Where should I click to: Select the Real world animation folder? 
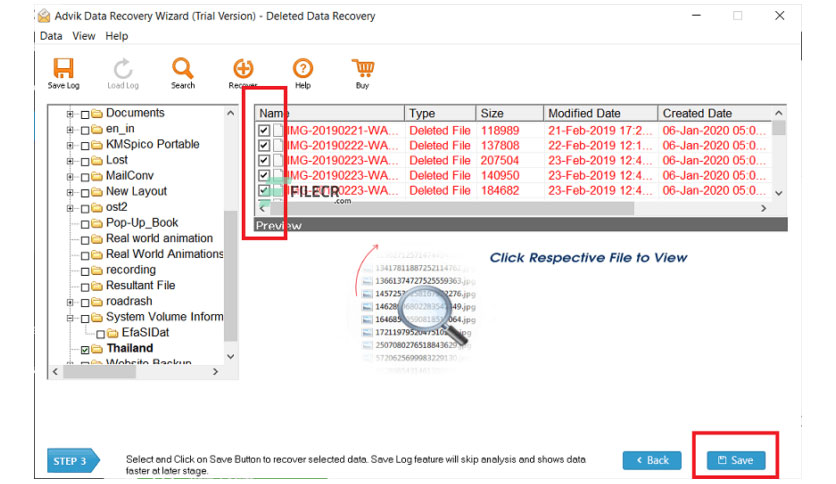click(159, 238)
